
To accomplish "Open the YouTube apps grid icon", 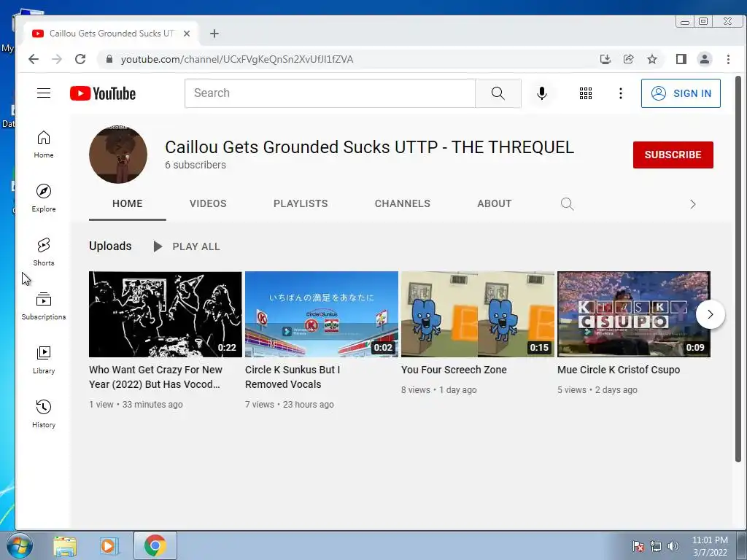I will (586, 93).
